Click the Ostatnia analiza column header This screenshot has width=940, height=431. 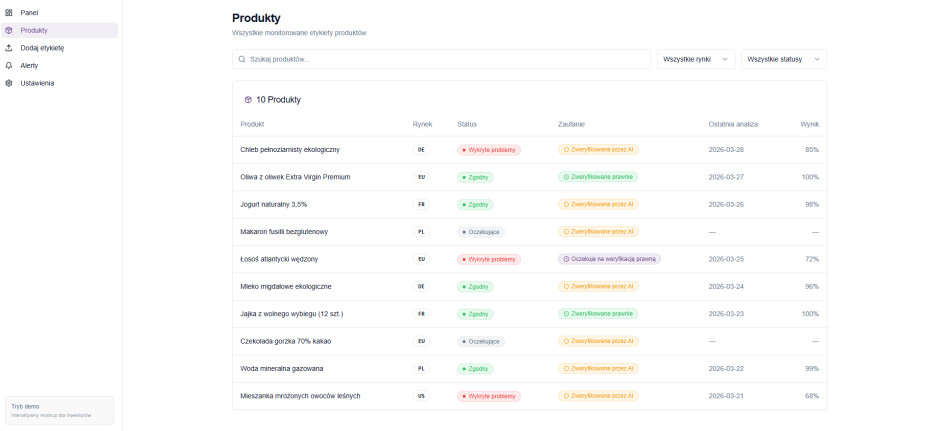tap(733, 124)
